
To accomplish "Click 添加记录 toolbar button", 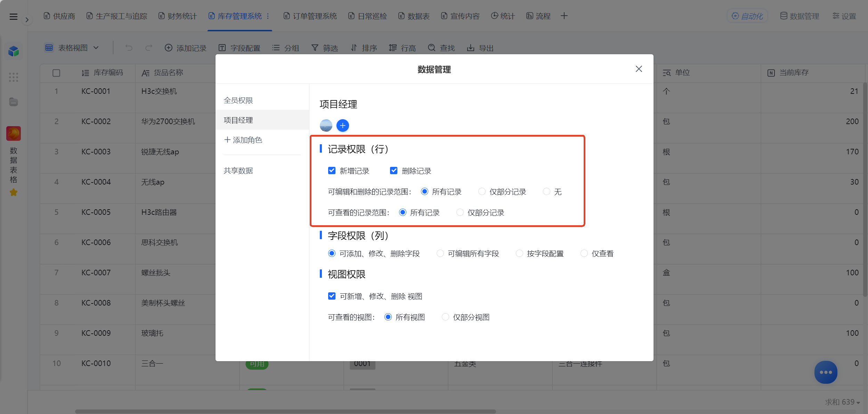I will pos(186,48).
